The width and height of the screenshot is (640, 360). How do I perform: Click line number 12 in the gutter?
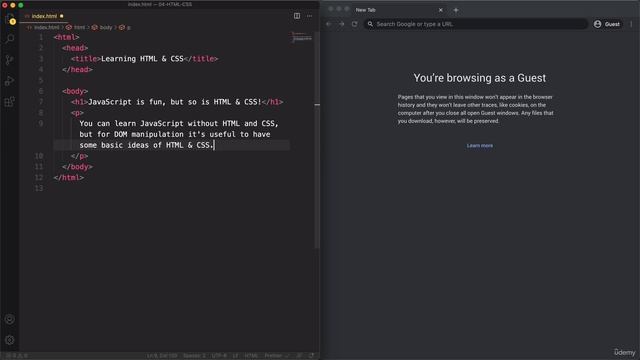coord(39,178)
